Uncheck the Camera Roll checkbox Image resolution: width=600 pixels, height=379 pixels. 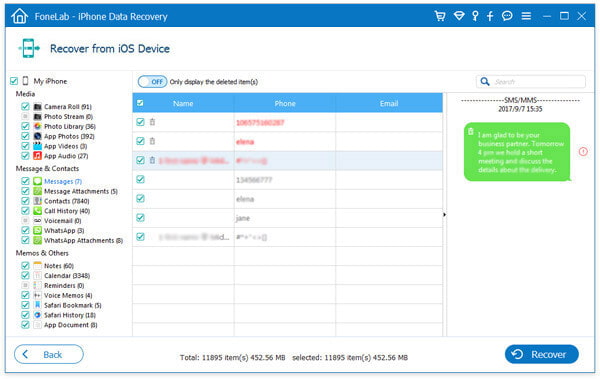tap(25, 106)
